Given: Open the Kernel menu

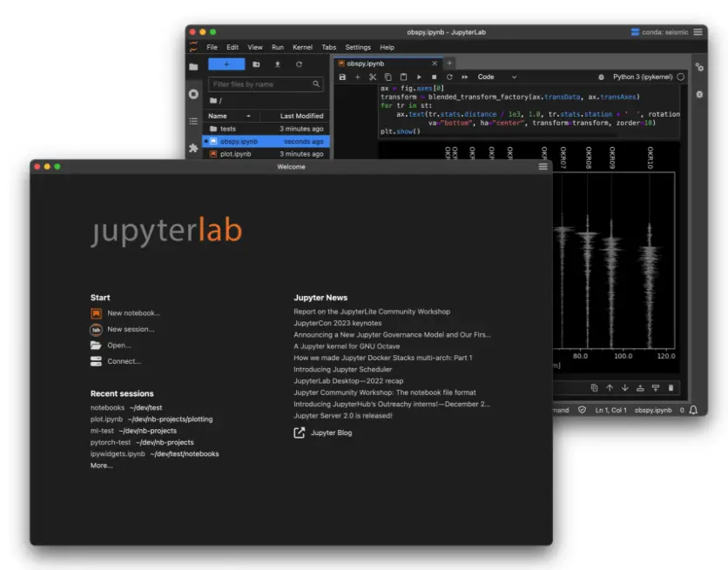Looking at the screenshot, I should click(302, 47).
